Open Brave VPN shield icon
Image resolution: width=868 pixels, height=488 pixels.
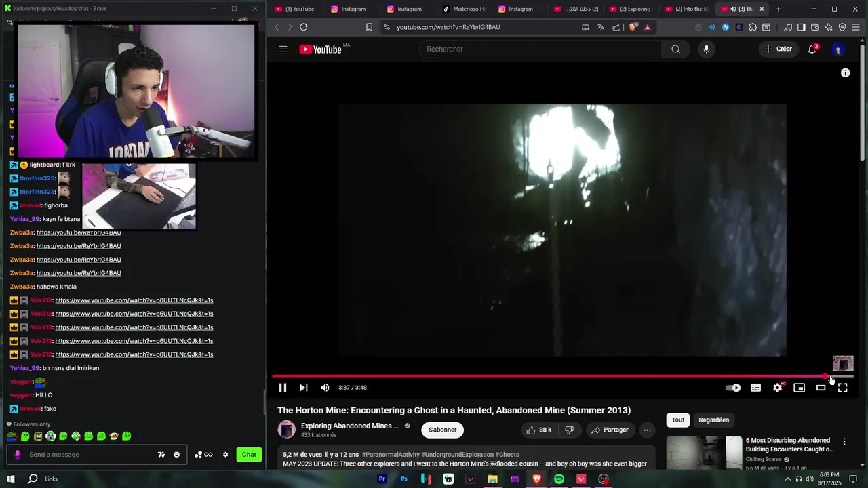click(x=842, y=27)
